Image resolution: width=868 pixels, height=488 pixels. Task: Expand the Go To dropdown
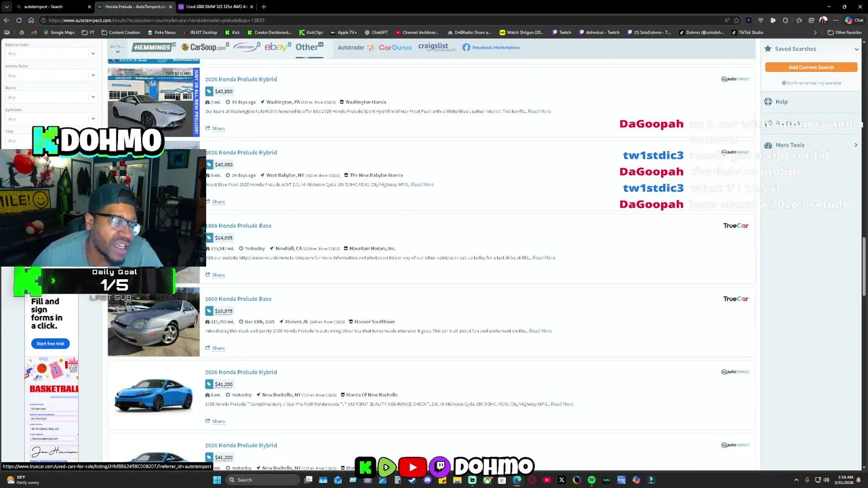tap(117, 49)
